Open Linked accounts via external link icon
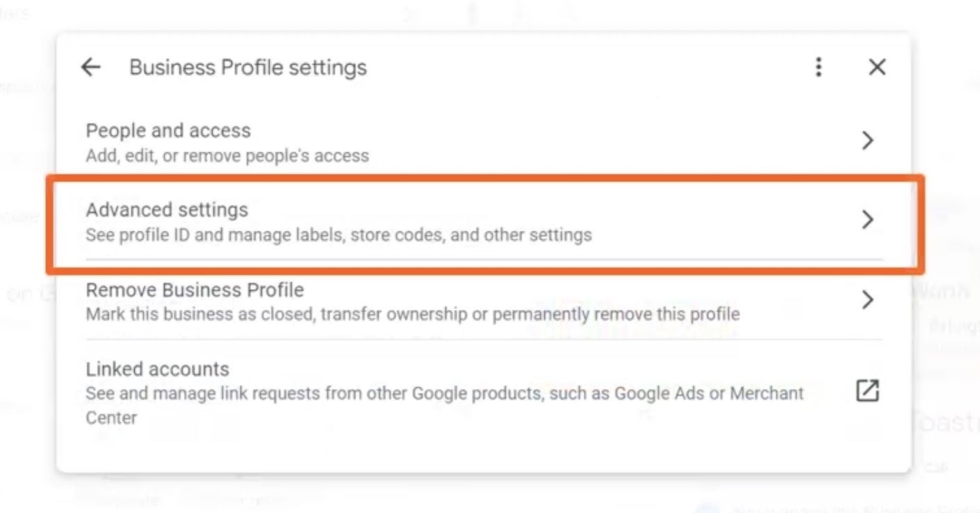980x513 pixels. pos(867,391)
